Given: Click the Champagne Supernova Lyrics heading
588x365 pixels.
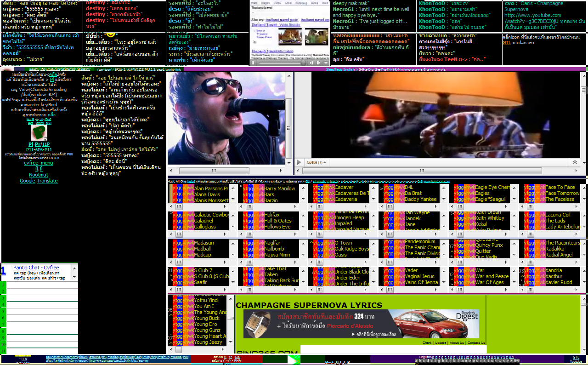Looking at the screenshot, I should [309, 305].
